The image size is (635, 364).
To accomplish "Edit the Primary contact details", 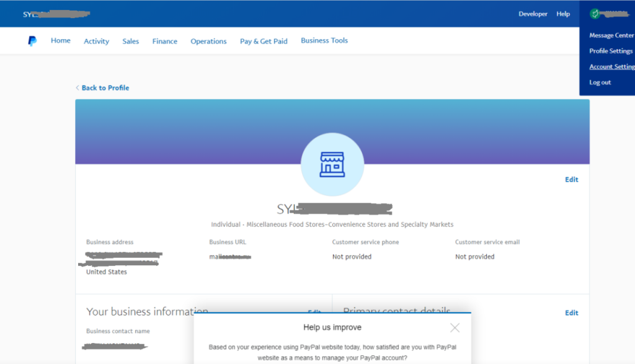I will [571, 313].
